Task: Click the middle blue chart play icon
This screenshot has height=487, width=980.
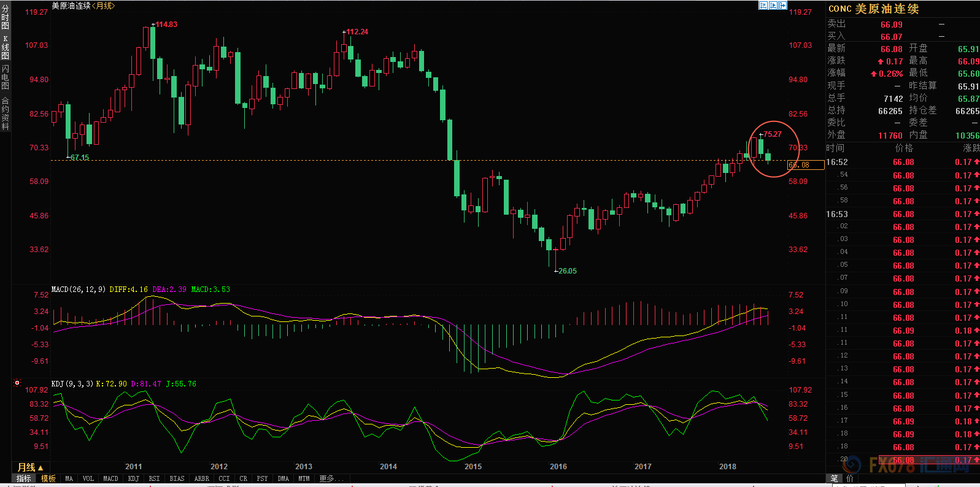Action: [773, 6]
